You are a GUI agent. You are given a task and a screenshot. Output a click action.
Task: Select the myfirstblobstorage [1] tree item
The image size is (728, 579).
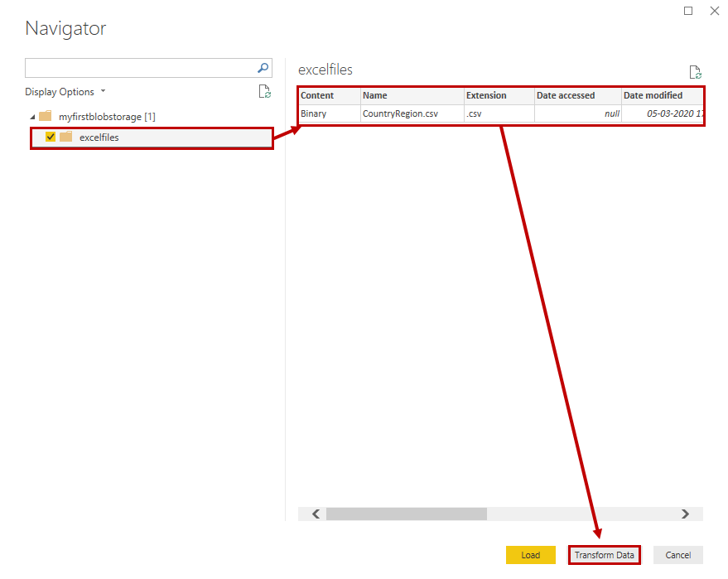click(107, 117)
